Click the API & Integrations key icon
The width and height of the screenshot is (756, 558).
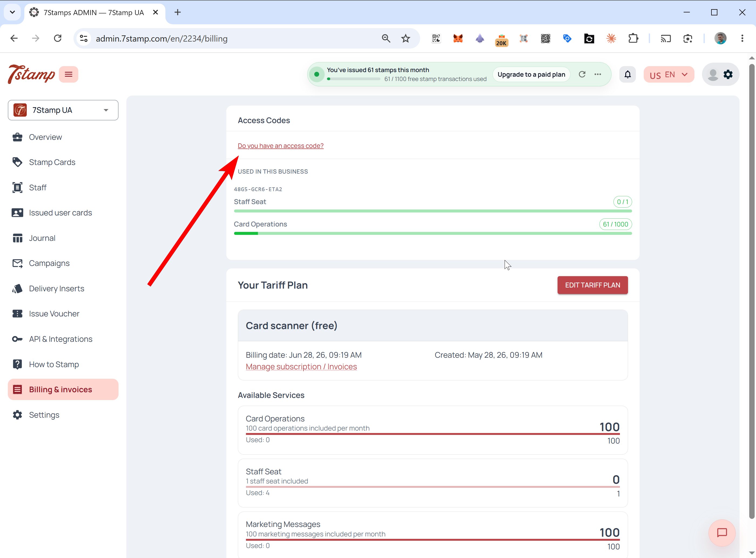(x=17, y=339)
